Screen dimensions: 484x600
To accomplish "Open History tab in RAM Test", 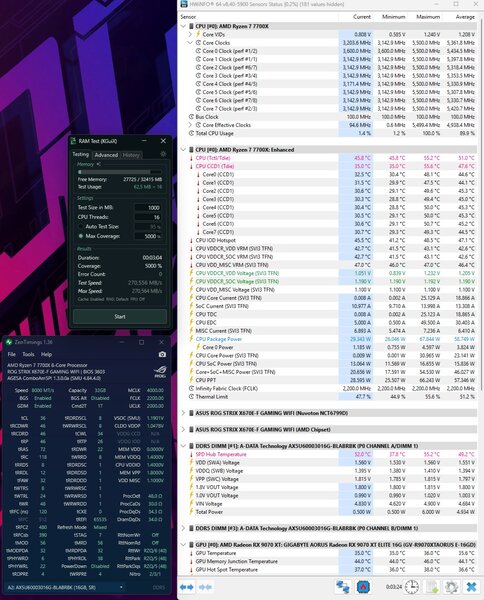I will pyautogui.click(x=131, y=155).
